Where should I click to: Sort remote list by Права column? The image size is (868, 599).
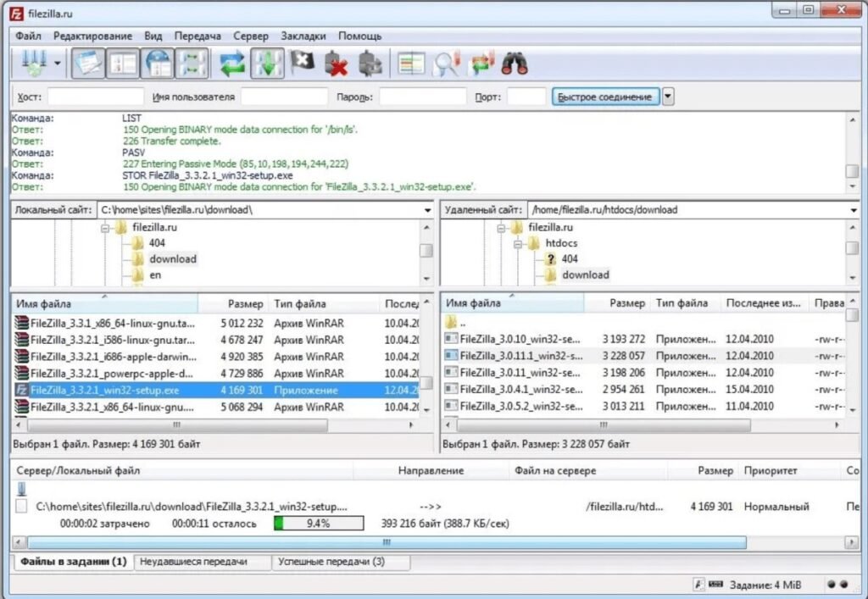pos(828,303)
